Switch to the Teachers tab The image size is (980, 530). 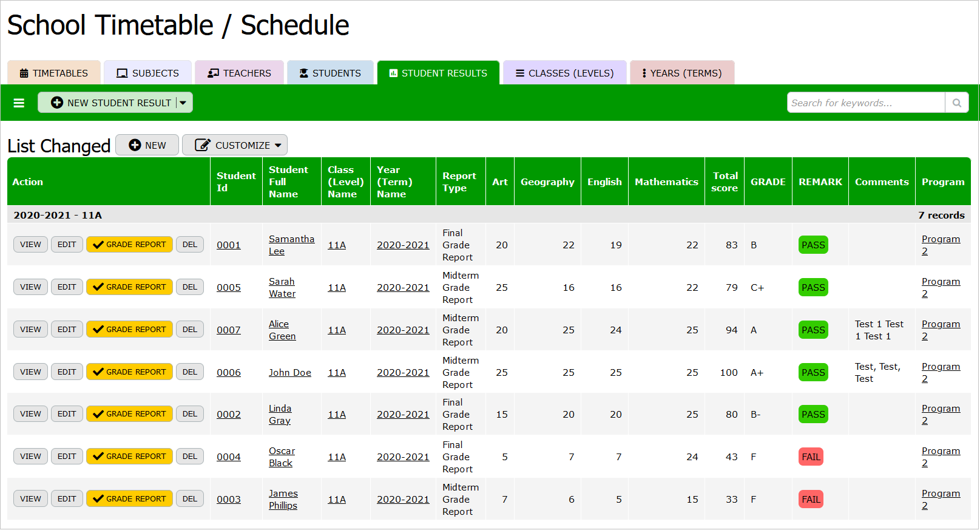click(239, 73)
